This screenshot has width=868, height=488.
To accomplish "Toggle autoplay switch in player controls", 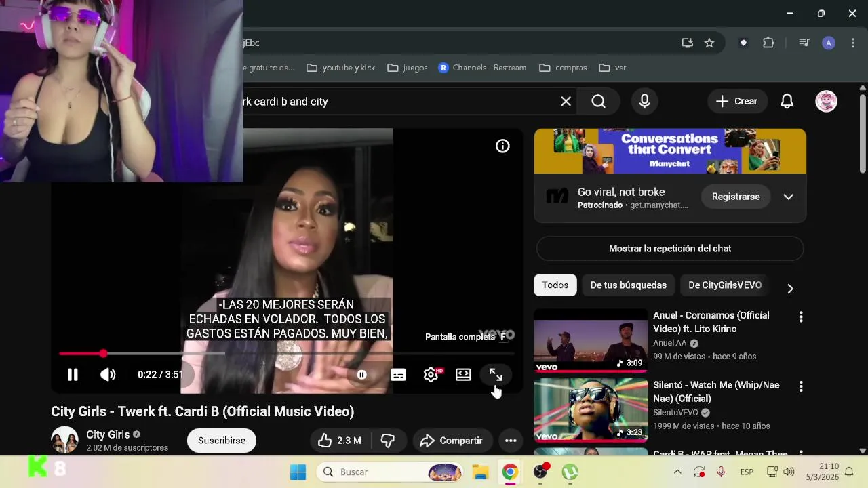I will coord(362,375).
